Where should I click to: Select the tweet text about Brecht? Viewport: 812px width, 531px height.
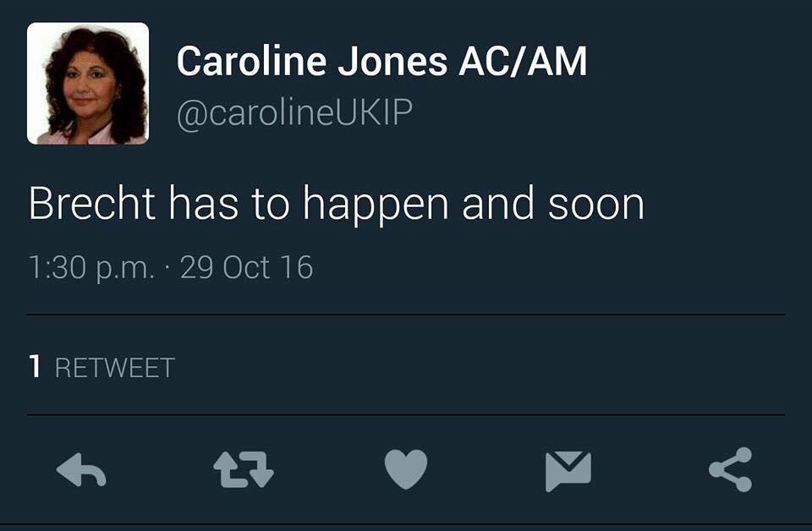pos(337,205)
